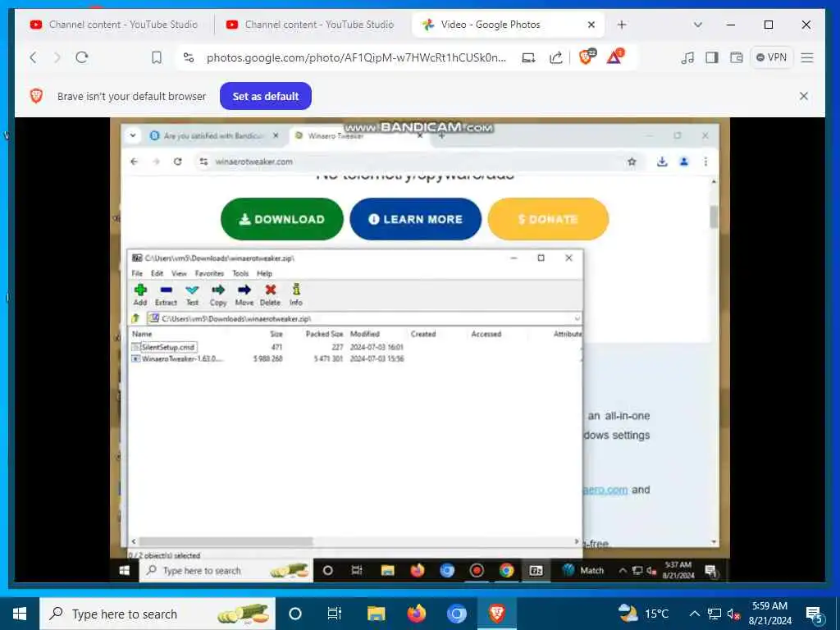Screen dimensions: 840x630
Task: Click the 7-Zip Info toolbar icon
Action: click(296, 294)
